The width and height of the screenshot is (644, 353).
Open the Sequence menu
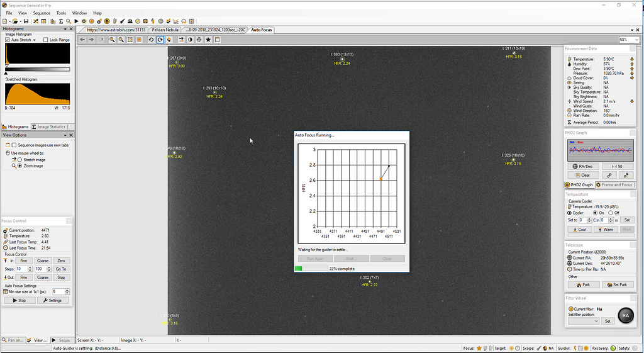pyautogui.click(x=42, y=13)
